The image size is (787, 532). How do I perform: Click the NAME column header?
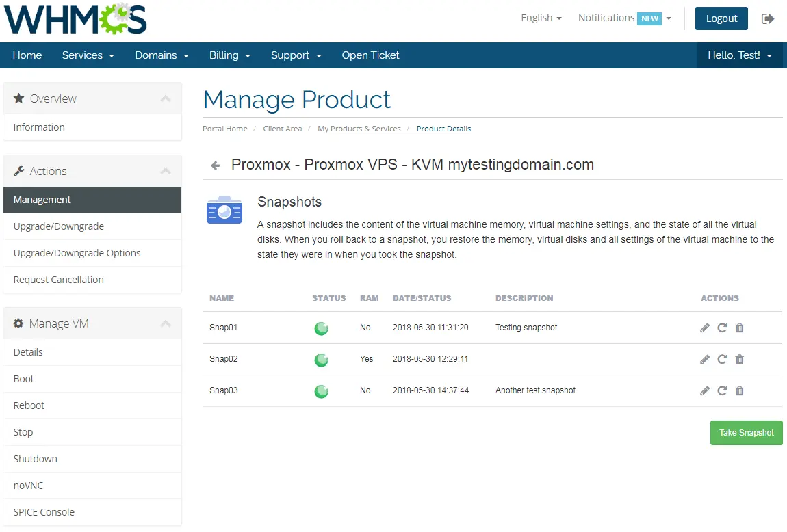222,298
